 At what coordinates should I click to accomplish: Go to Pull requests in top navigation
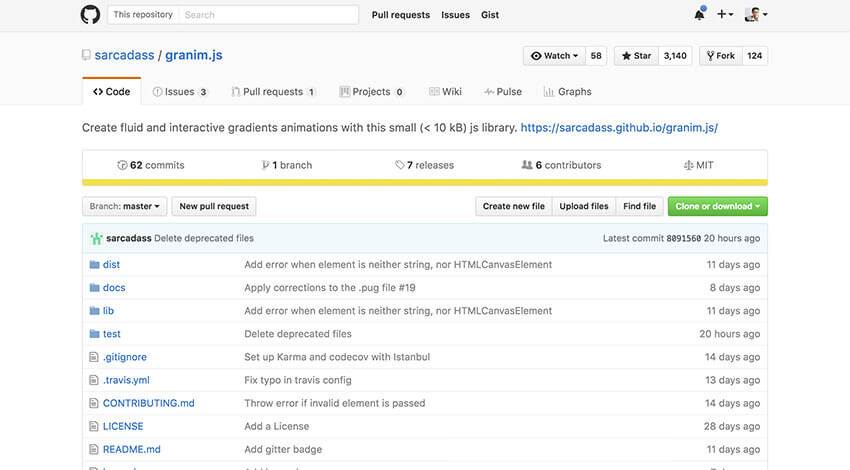click(x=401, y=15)
